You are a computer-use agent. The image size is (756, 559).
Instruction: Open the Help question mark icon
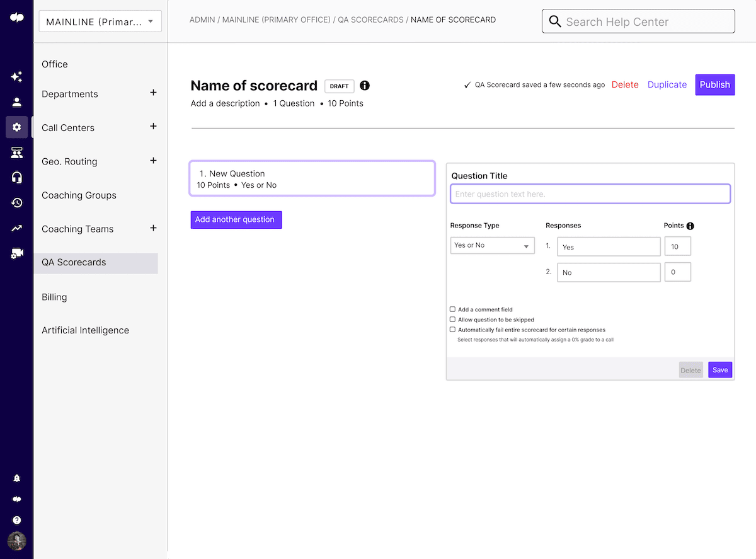pos(16,519)
